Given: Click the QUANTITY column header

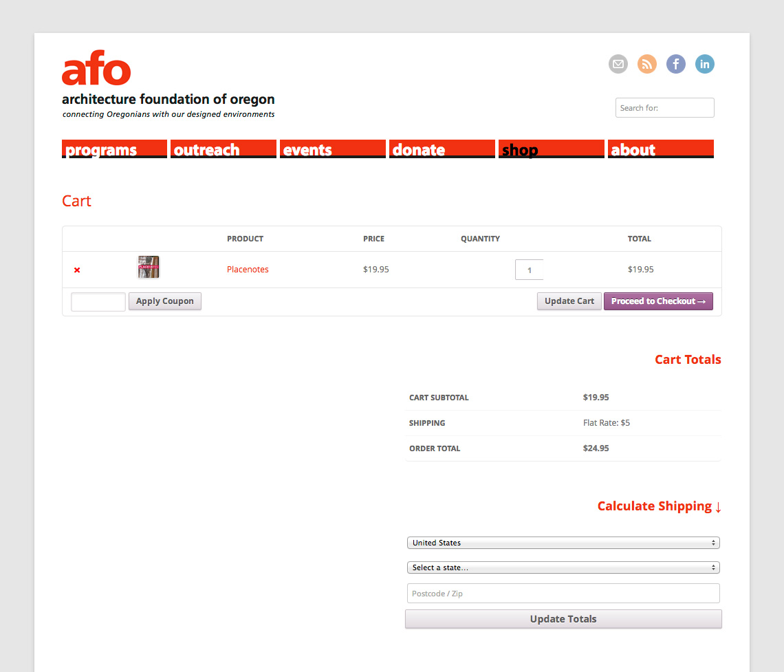Looking at the screenshot, I should [x=480, y=239].
